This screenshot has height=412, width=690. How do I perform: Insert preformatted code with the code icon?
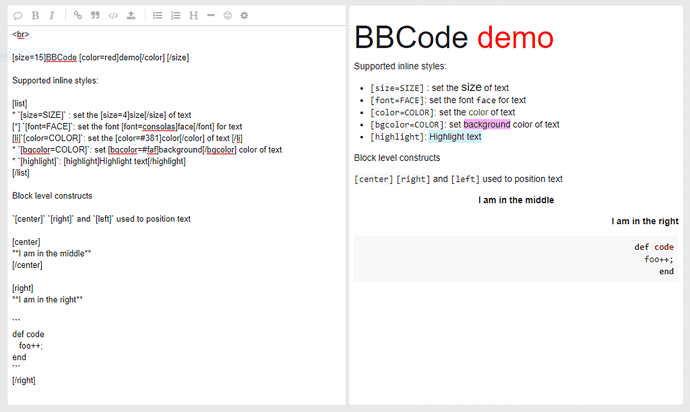coord(113,15)
